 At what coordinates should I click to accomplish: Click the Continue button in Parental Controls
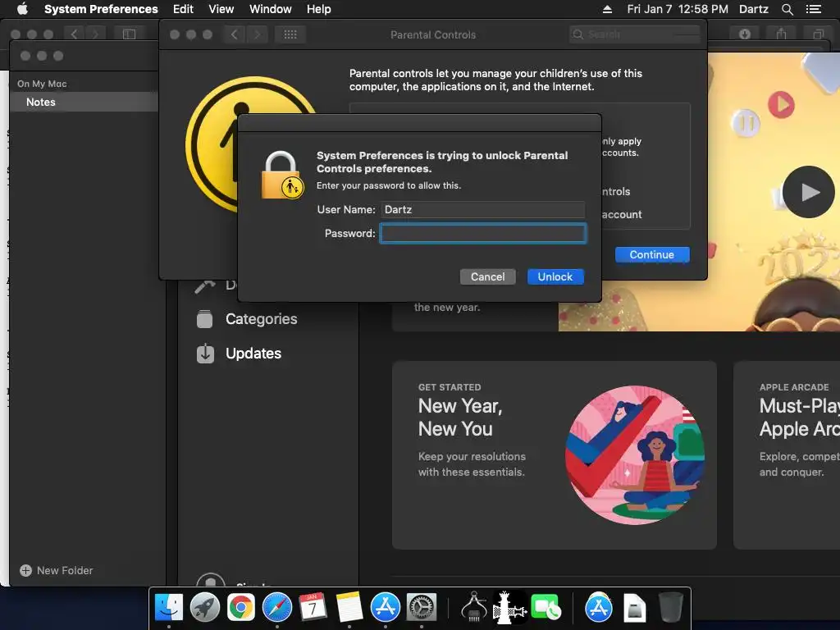tap(652, 254)
